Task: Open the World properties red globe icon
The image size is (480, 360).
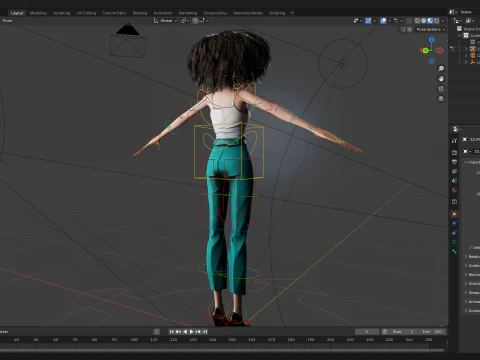Action: tap(454, 190)
